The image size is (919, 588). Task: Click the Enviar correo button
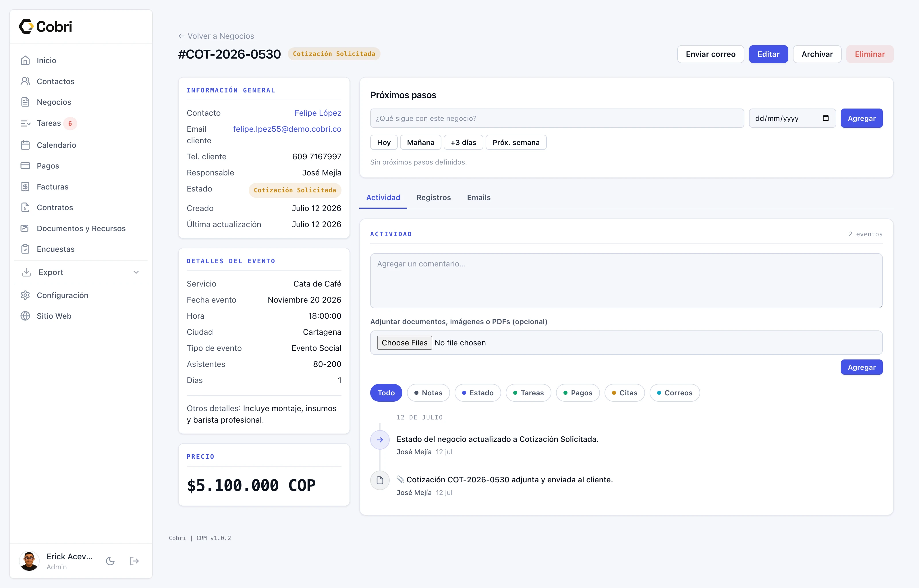tap(711, 54)
